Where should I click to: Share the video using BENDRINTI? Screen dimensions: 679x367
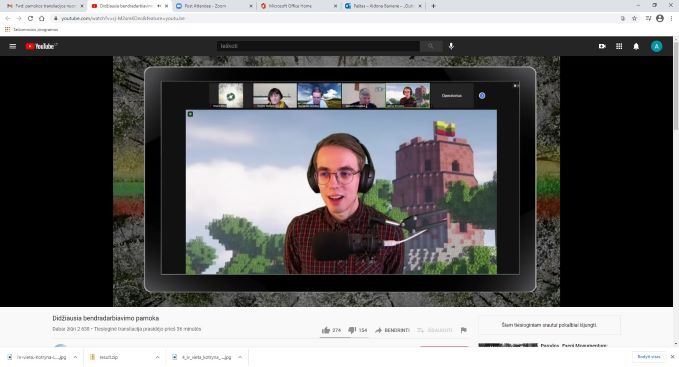point(392,330)
